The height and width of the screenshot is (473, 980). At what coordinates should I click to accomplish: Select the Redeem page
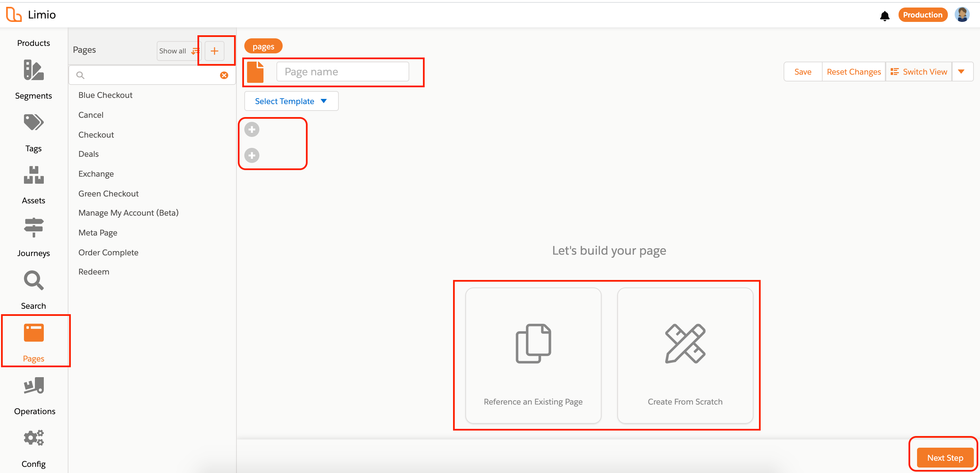pos(94,272)
